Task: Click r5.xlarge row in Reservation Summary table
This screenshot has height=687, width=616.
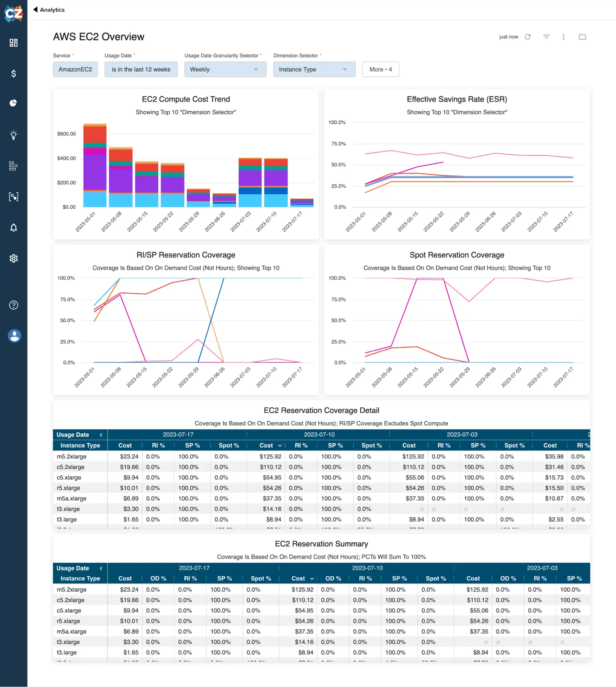Action: click(321, 621)
